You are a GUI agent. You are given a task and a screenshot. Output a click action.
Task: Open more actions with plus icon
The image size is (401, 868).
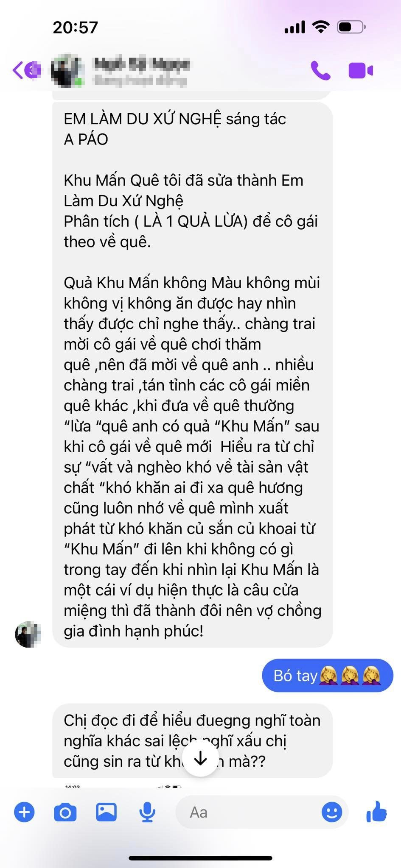(x=25, y=812)
